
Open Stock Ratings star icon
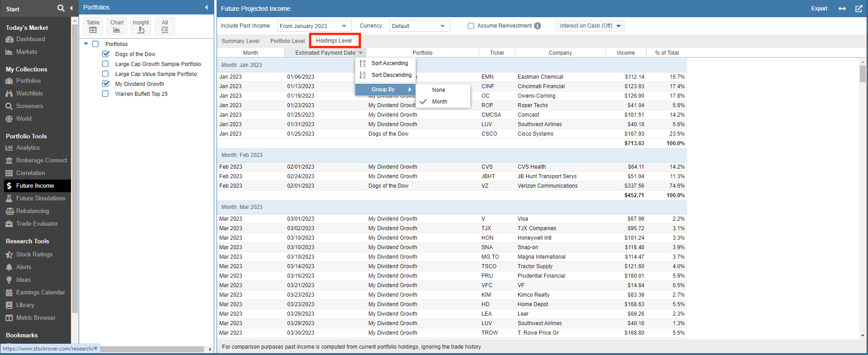[x=9, y=255]
